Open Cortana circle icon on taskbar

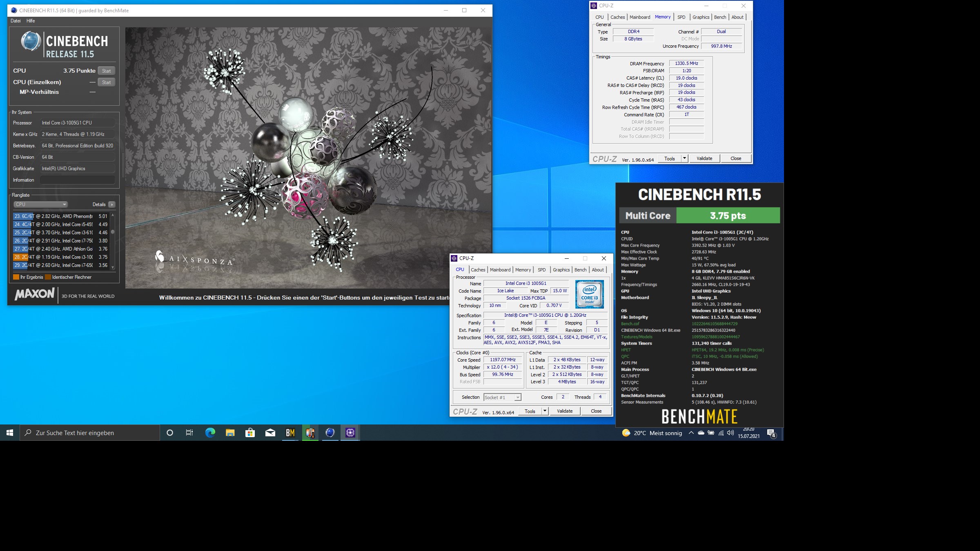170,433
